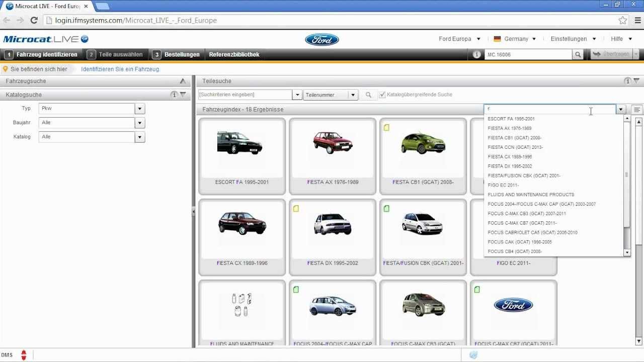The width and height of the screenshot is (644, 362).
Task: Click the browser back arrow
Action: click(x=7, y=20)
